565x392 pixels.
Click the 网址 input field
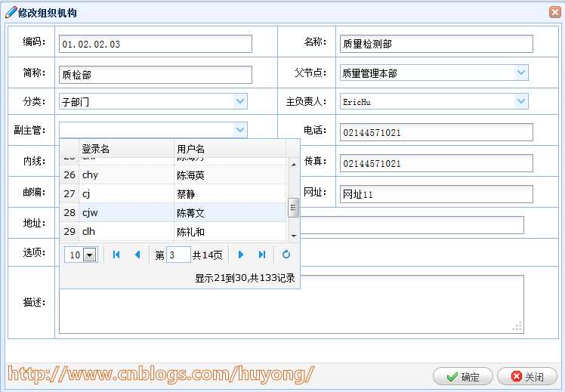tap(436, 194)
